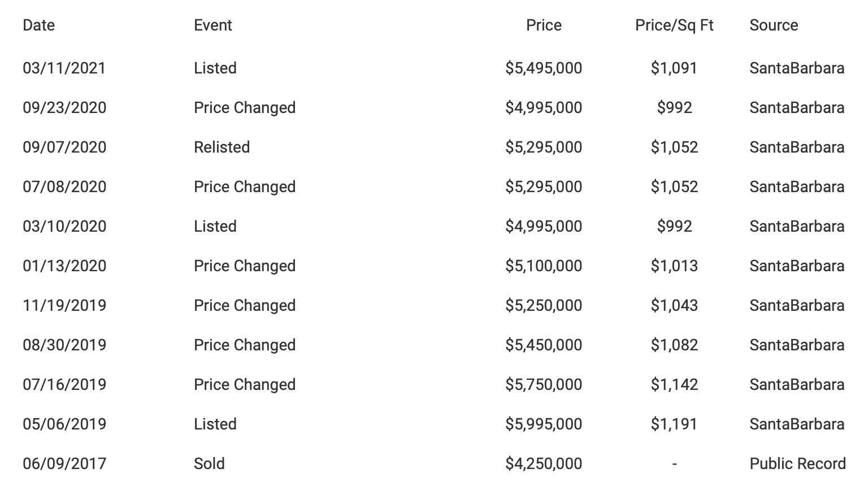
Task: Select the 03/11/2021 date entry
Action: [x=64, y=68]
